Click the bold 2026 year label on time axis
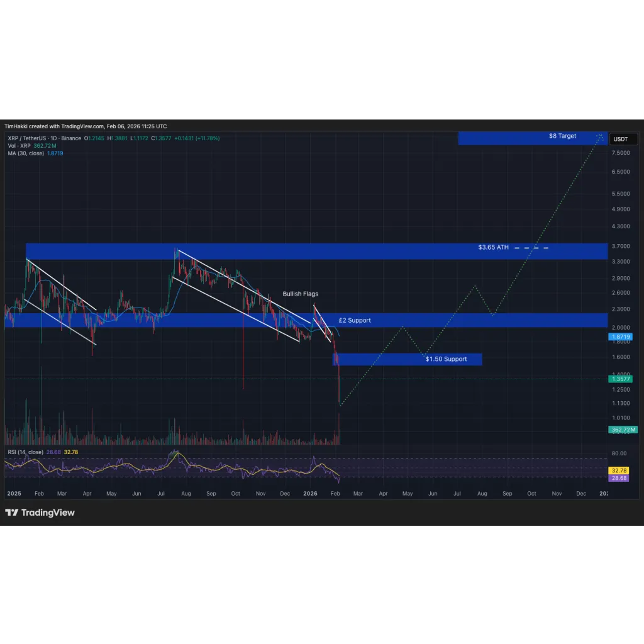The height and width of the screenshot is (644, 644). pyautogui.click(x=310, y=493)
